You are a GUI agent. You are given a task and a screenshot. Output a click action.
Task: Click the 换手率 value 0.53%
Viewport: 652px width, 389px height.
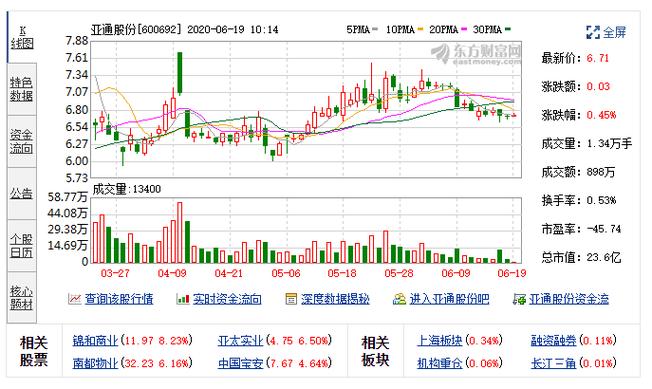(x=601, y=201)
